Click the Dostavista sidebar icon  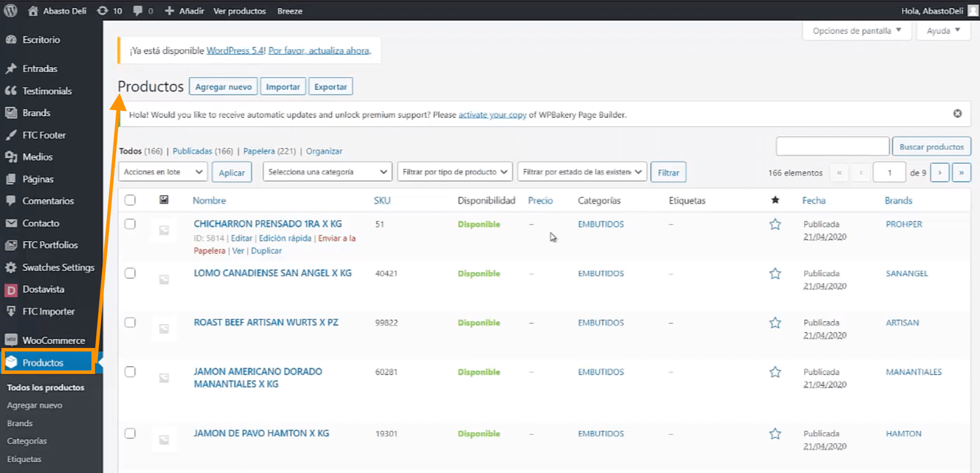pyautogui.click(x=11, y=290)
